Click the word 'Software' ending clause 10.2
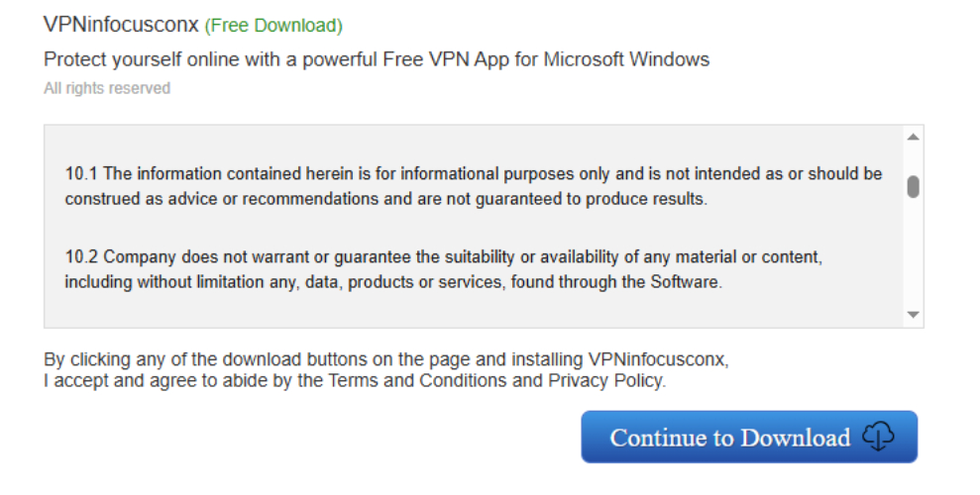The height and width of the screenshot is (495, 980). tap(685, 282)
